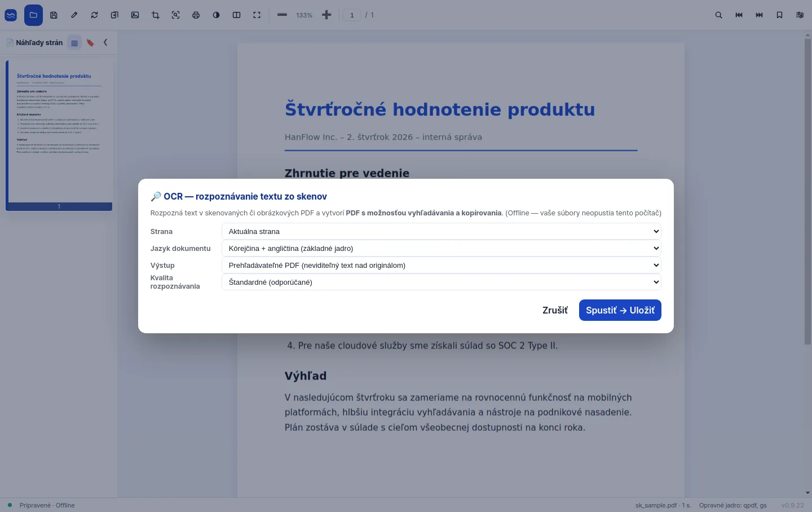Click the v0.9.22 version label

pos(793,505)
